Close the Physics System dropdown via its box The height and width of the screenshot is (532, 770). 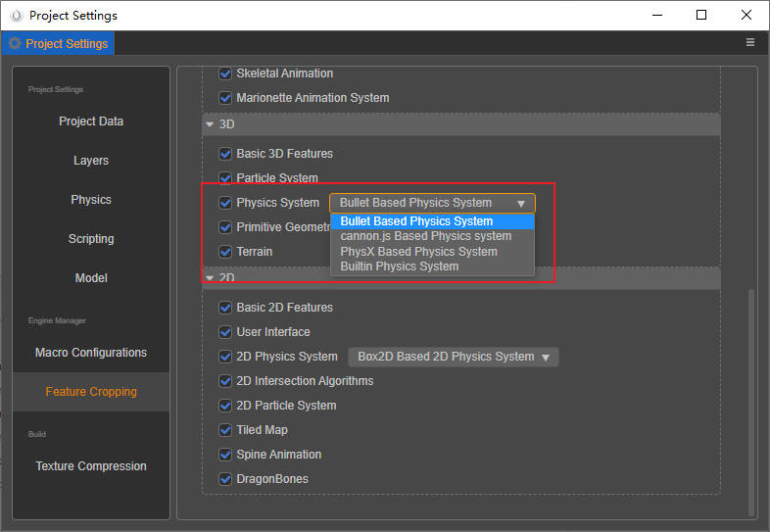click(432, 203)
